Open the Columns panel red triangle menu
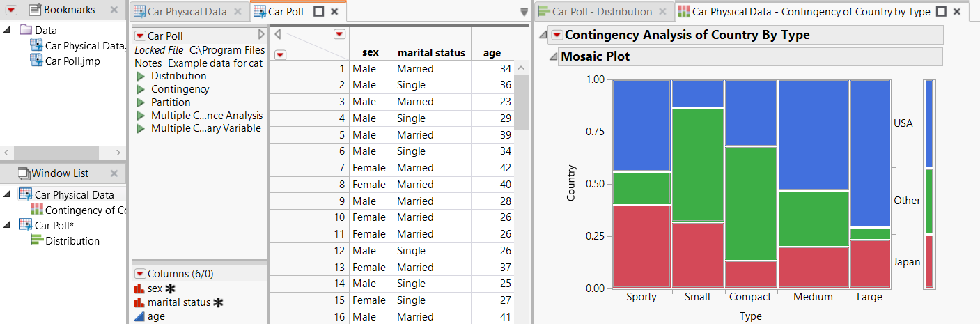 pyautogui.click(x=140, y=273)
